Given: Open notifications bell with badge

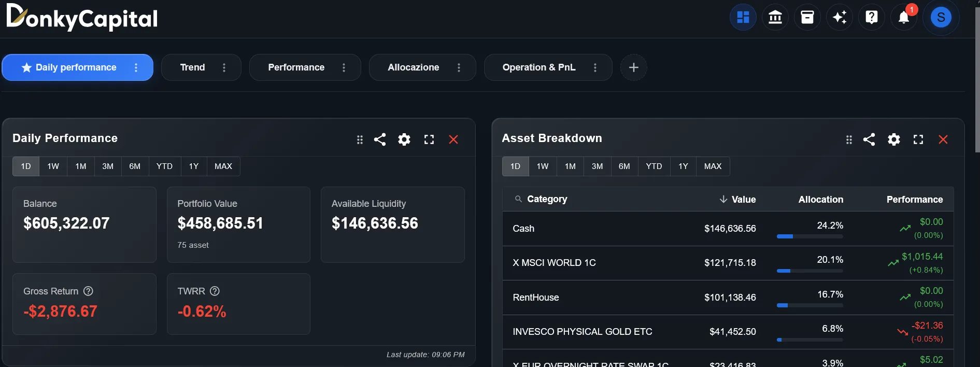Looking at the screenshot, I should pos(904,18).
